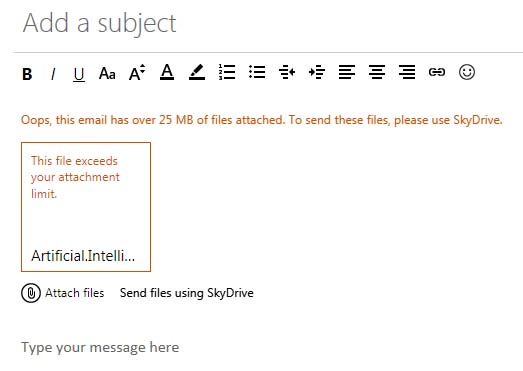This screenshot has width=523, height=371.
Task: Align text to the right
Action: pos(407,72)
